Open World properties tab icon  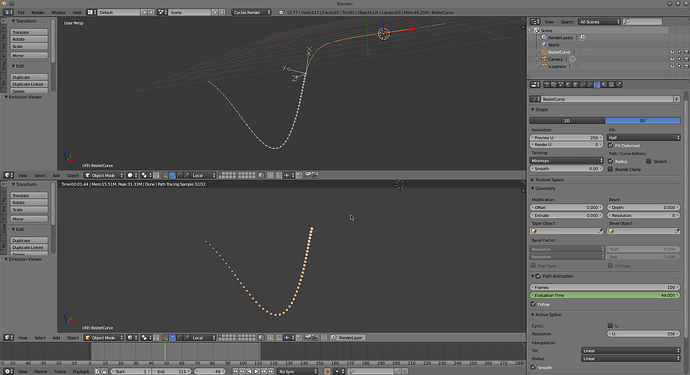tap(568, 85)
